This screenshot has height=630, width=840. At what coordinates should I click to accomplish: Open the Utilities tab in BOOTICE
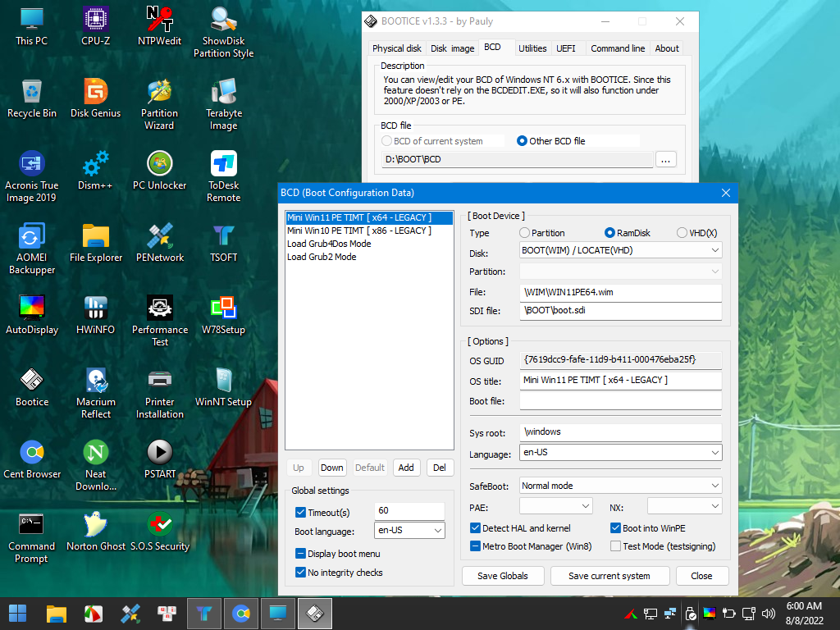[x=532, y=48]
